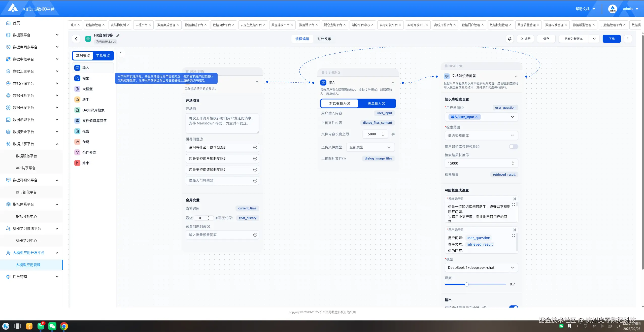Select the 条件分支 node icon
The image size is (644, 332).
click(x=77, y=152)
